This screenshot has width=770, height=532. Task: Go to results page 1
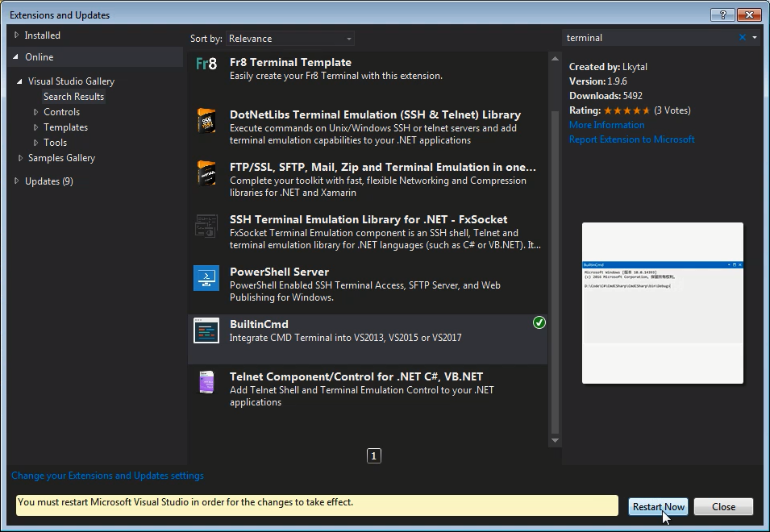[373, 456]
